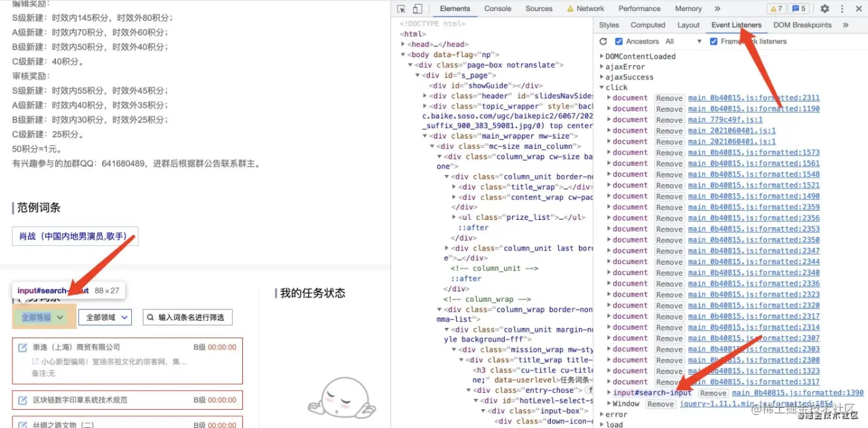Open source link main_0b40815.js:formatted:2359

point(754,207)
